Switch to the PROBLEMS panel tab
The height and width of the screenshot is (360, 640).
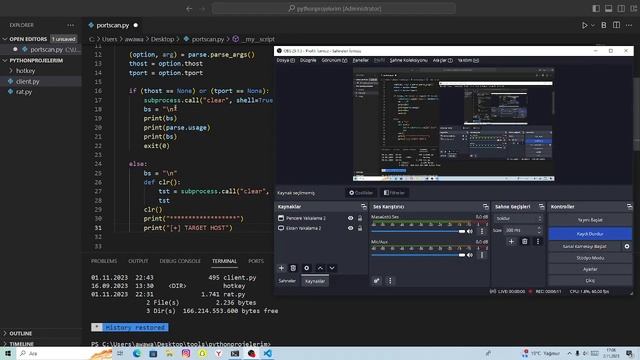point(104,261)
